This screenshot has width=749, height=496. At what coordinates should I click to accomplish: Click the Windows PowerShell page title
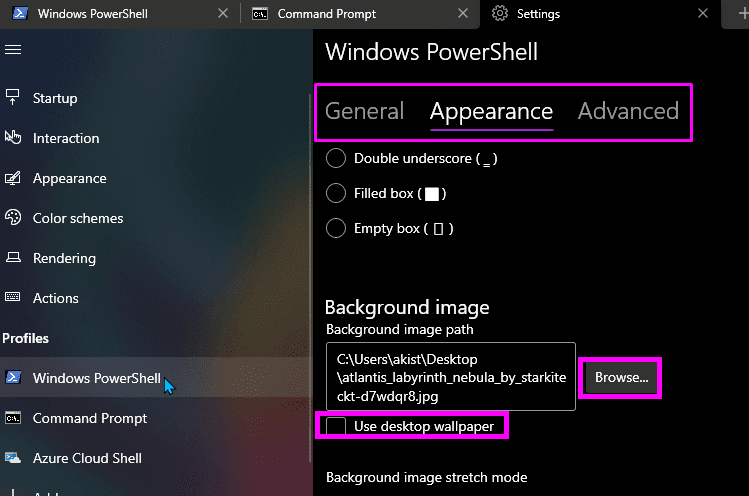pyautogui.click(x=431, y=52)
